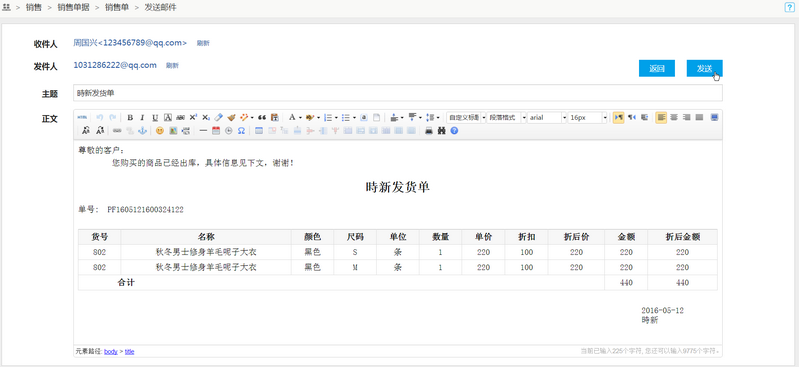Go to 销售 in breadcrumb
Viewport: 799px width, 367px height.
[34, 8]
